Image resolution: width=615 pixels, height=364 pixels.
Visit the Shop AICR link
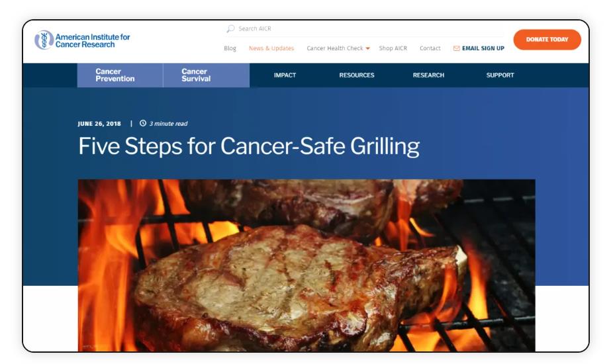point(393,48)
